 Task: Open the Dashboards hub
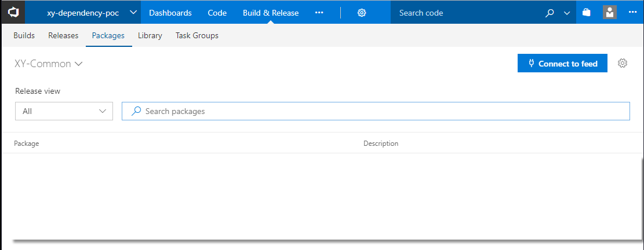coord(170,13)
